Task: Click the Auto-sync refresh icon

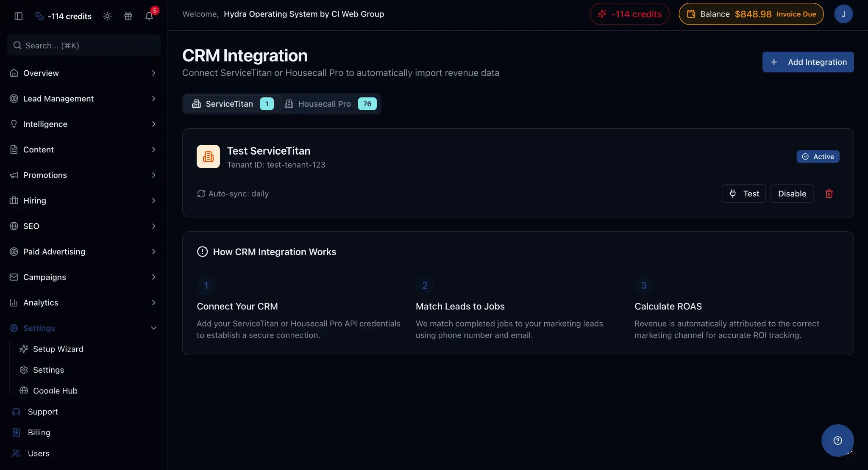Action: tap(201, 194)
